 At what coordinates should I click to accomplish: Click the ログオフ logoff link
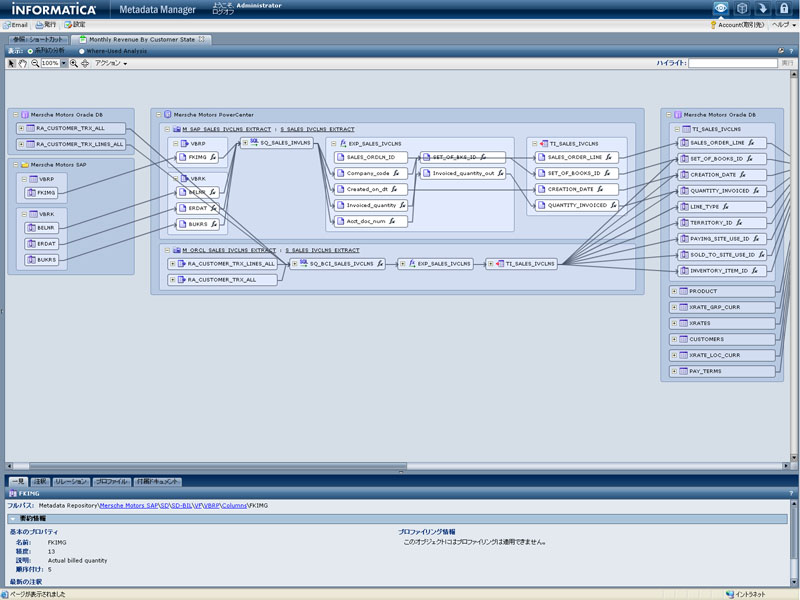coord(223,12)
